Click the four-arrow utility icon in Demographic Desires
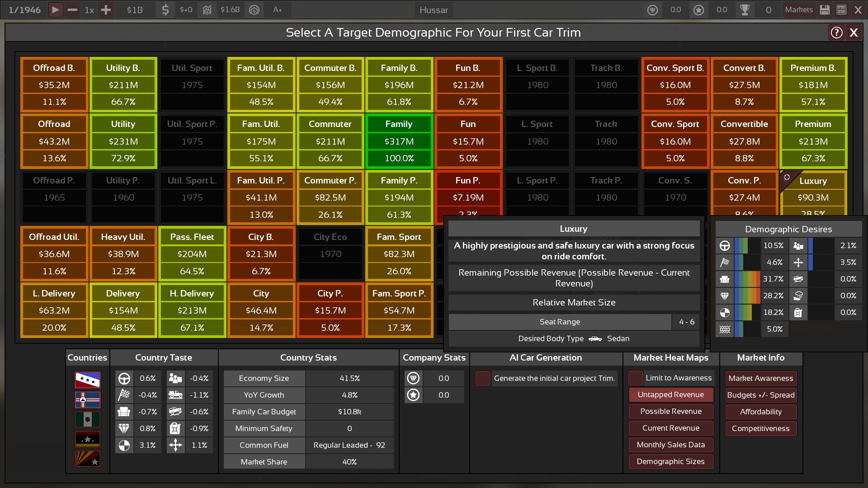 (x=798, y=262)
